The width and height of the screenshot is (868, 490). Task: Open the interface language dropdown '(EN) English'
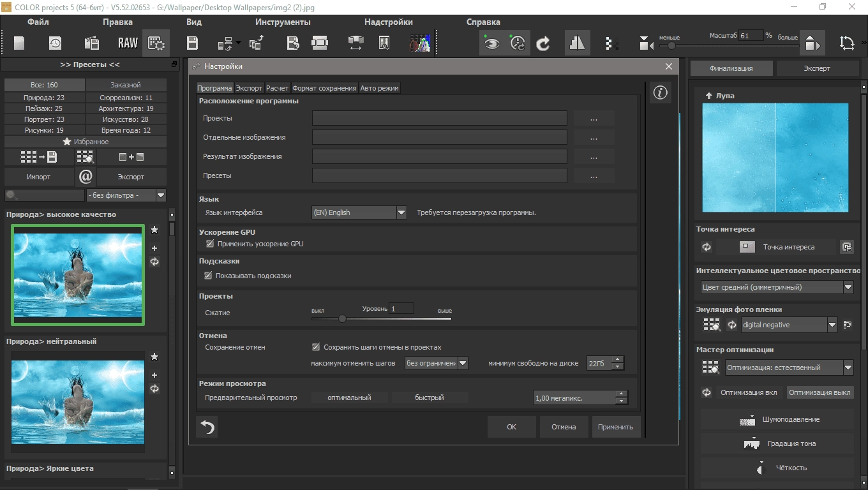coord(359,212)
